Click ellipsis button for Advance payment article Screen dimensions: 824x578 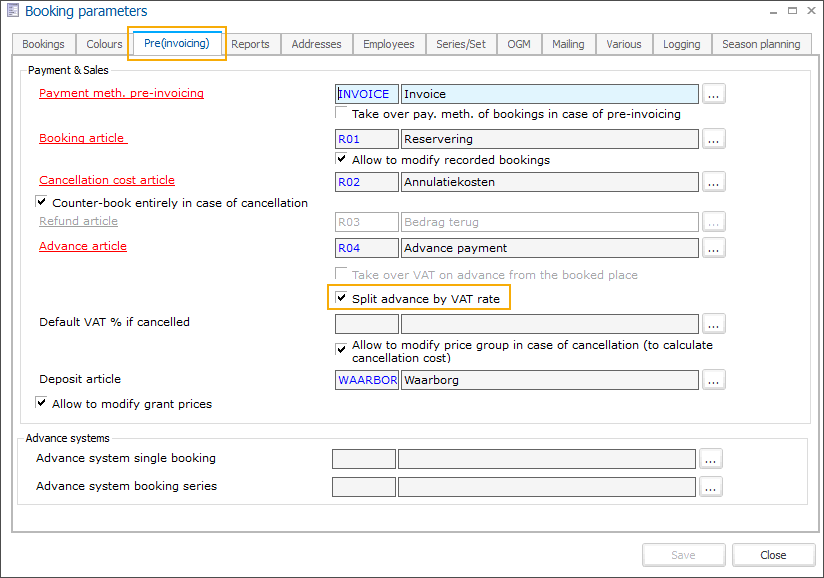coord(713,247)
